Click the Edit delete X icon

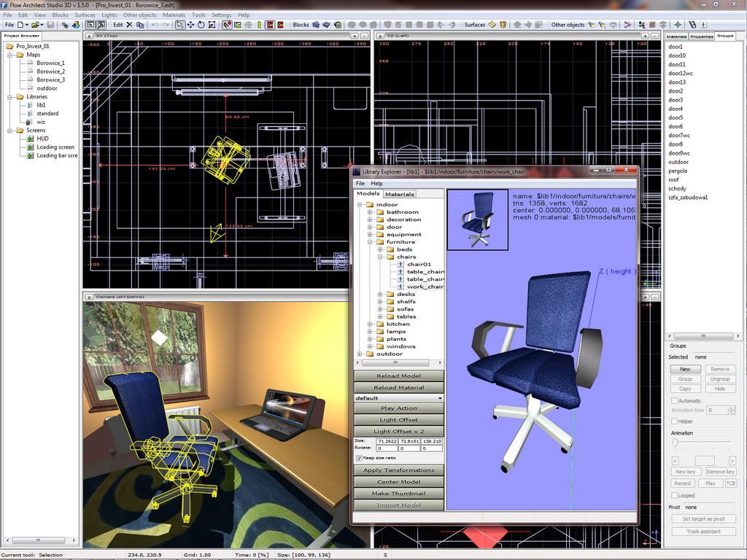point(129,25)
